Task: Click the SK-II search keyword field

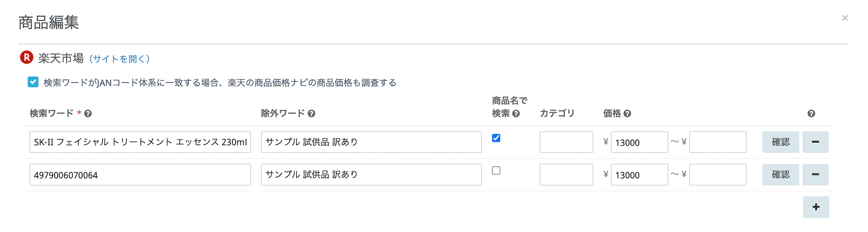Action: pos(140,142)
